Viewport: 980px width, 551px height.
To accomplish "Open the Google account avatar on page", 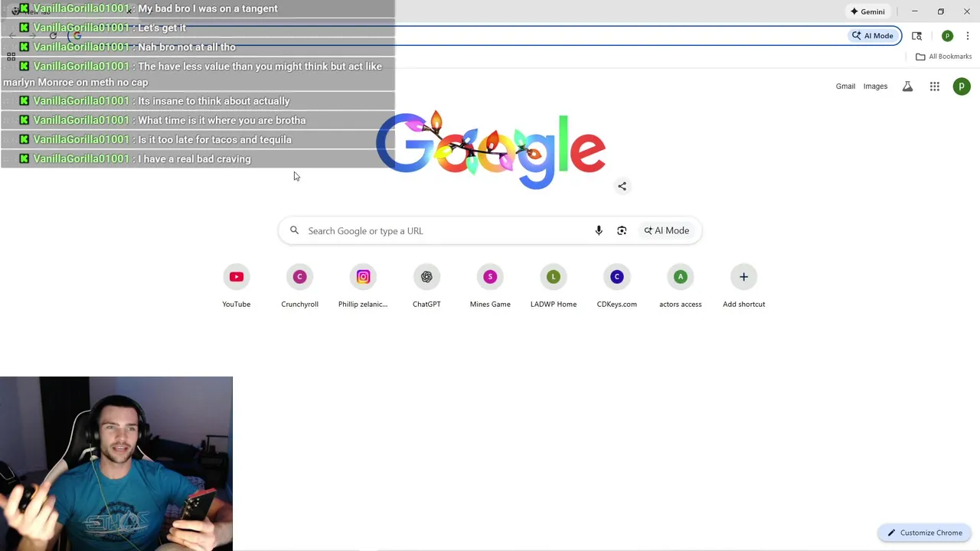I will pyautogui.click(x=962, y=86).
